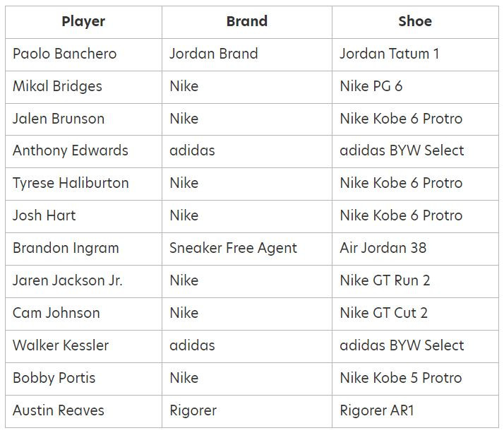Select Anthony Edwards' adidas brand cell
Image resolution: width=504 pixels, height=433 pixels.
(x=247, y=152)
